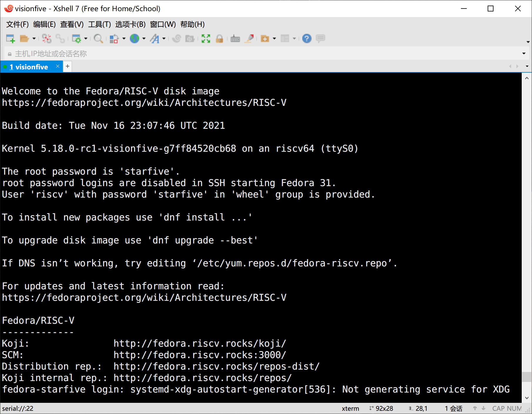Screen dimensions: 532x414
Task: Click the Lock screen padlock icon
Action: coord(219,39)
